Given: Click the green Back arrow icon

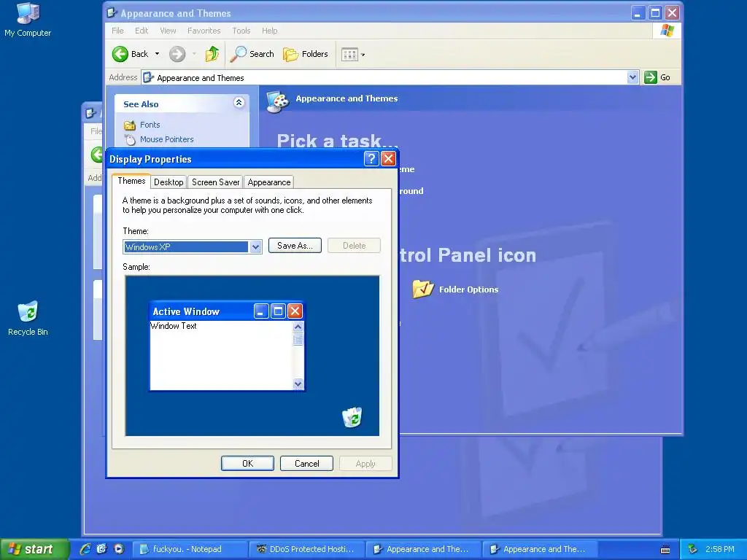Looking at the screenshot, I should pyautogui.click(x=120, y=54).
